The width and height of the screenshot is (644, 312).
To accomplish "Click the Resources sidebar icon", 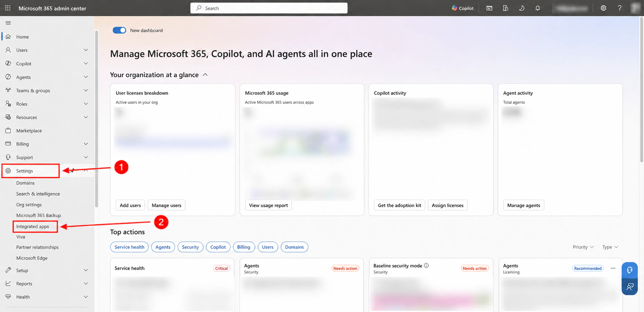I will click(8, 117).
